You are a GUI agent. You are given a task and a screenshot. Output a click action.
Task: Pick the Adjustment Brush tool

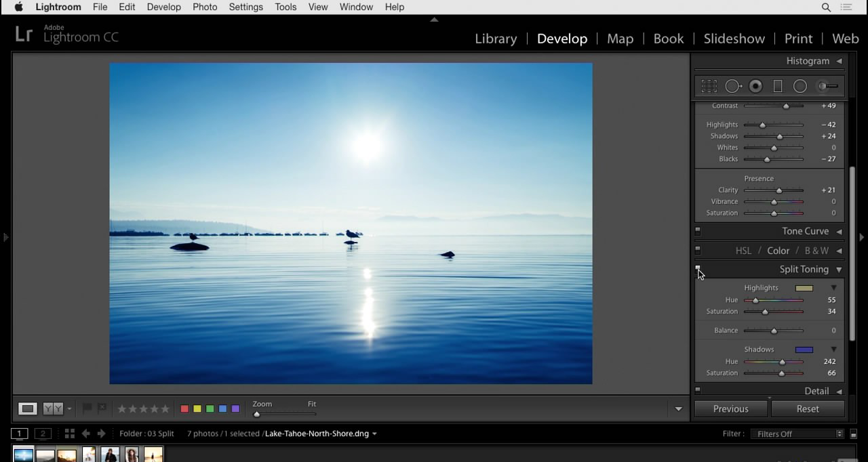point(827,86)
